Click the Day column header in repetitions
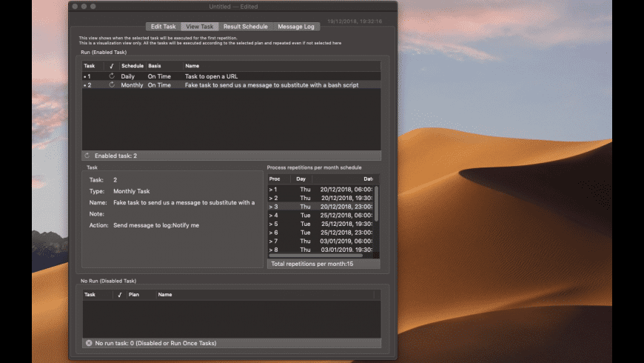Screen dimensions: 644x363 pyautogui.click(x=301, y=179)
